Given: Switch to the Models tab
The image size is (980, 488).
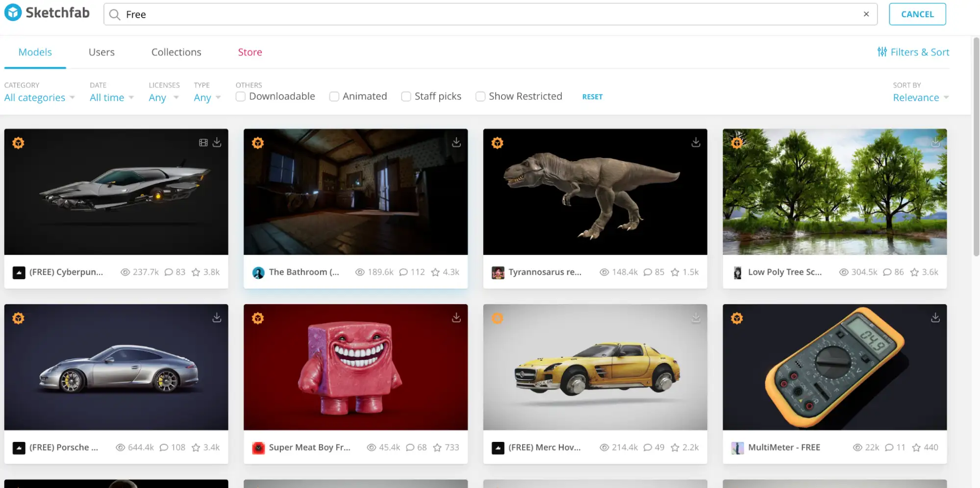Looking at the screenshot, I should [x=35, y=52].
